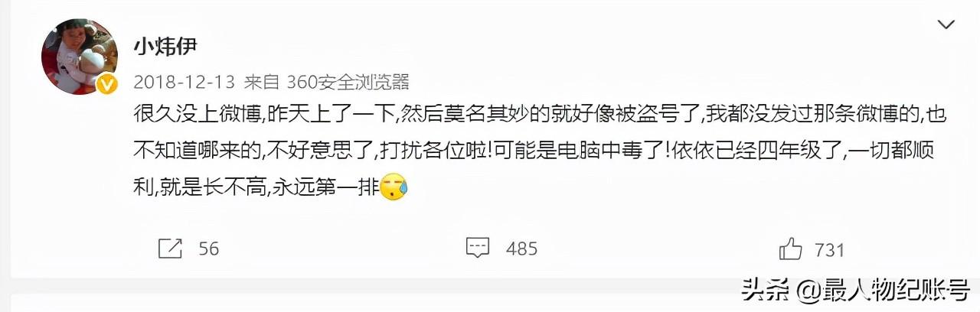The image size is (980, 312).
Task: Click the sweating face emoji in post
Action: tap(394, 185)
